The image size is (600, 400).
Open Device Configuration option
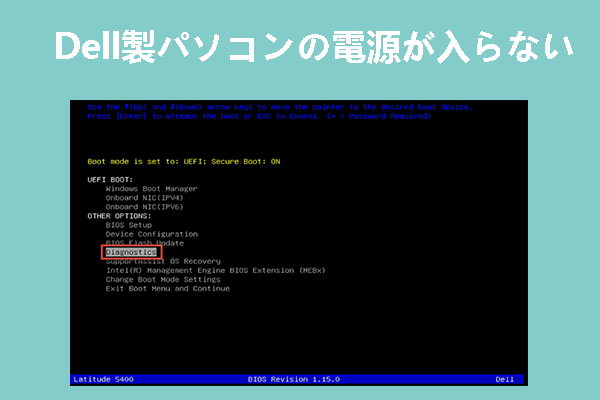pos(152,234)
